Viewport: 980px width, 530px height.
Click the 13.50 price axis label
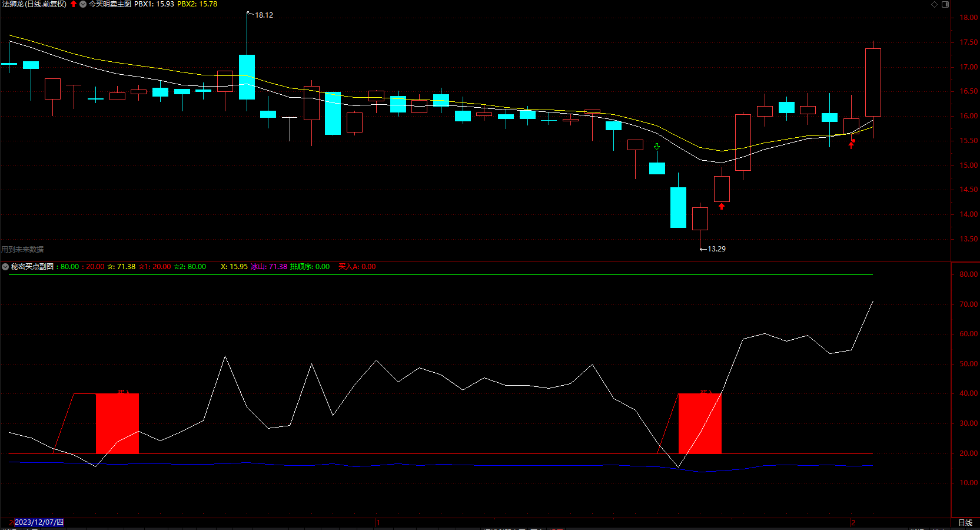969,239
